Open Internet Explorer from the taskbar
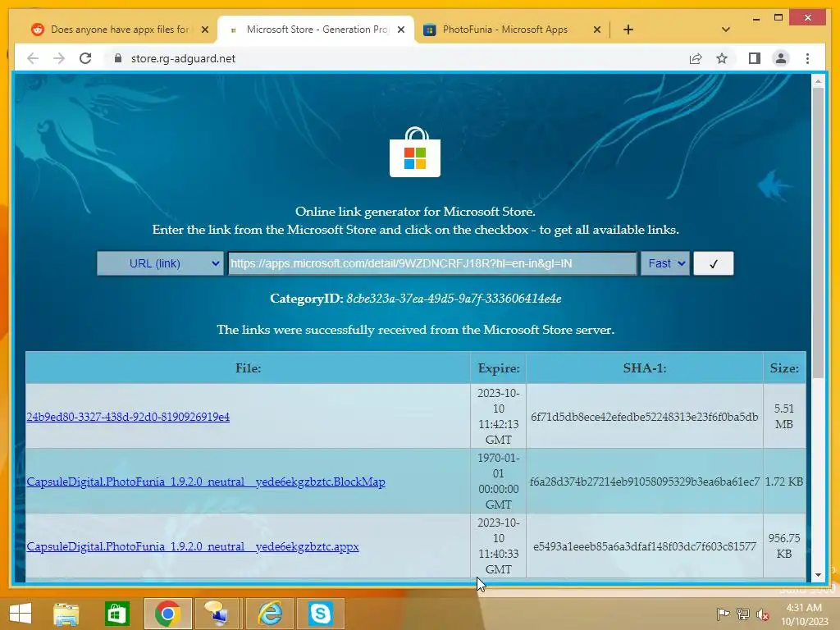840x630 pixels. tap(269, 614)
